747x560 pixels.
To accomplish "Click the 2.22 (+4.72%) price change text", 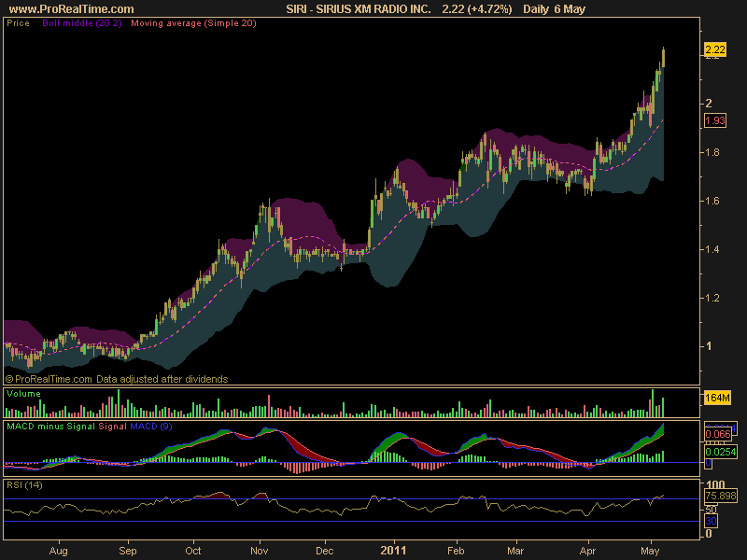I will [477, 9].
